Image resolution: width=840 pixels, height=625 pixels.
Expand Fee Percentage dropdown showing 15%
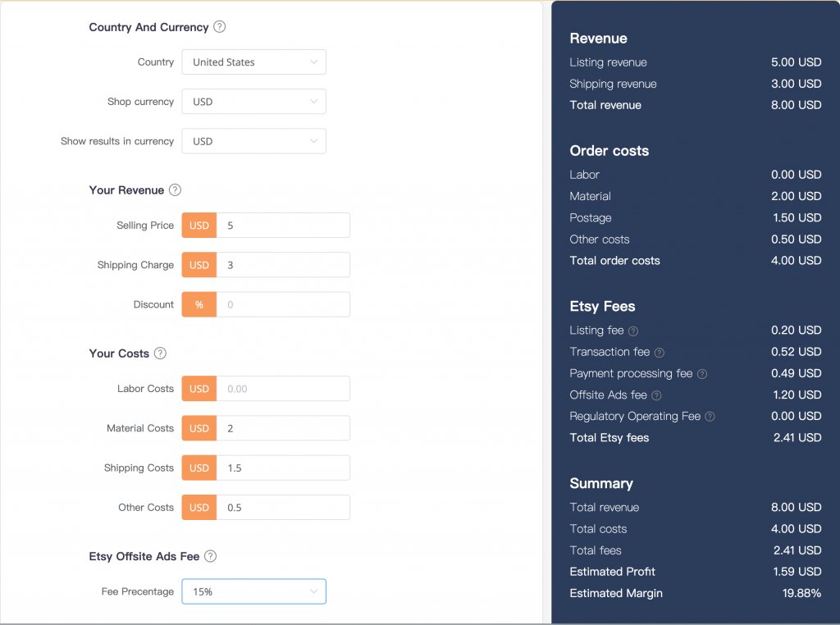[x=253, y=591]
